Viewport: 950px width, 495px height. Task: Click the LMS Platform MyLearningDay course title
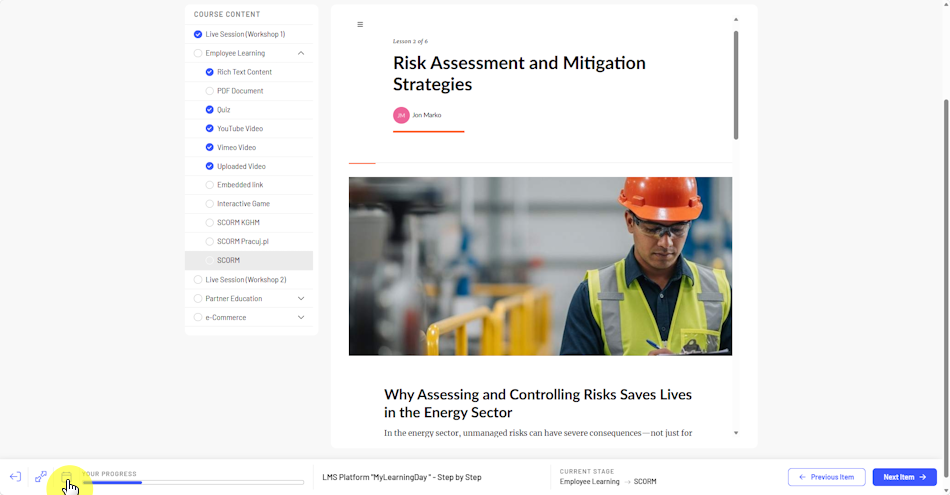(x=402, y=477)
